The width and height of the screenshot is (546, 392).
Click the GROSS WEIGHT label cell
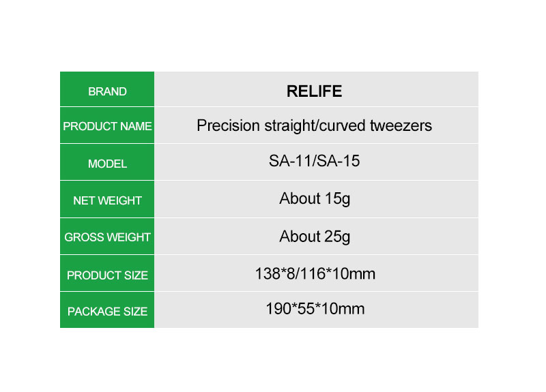click(107, 237)
